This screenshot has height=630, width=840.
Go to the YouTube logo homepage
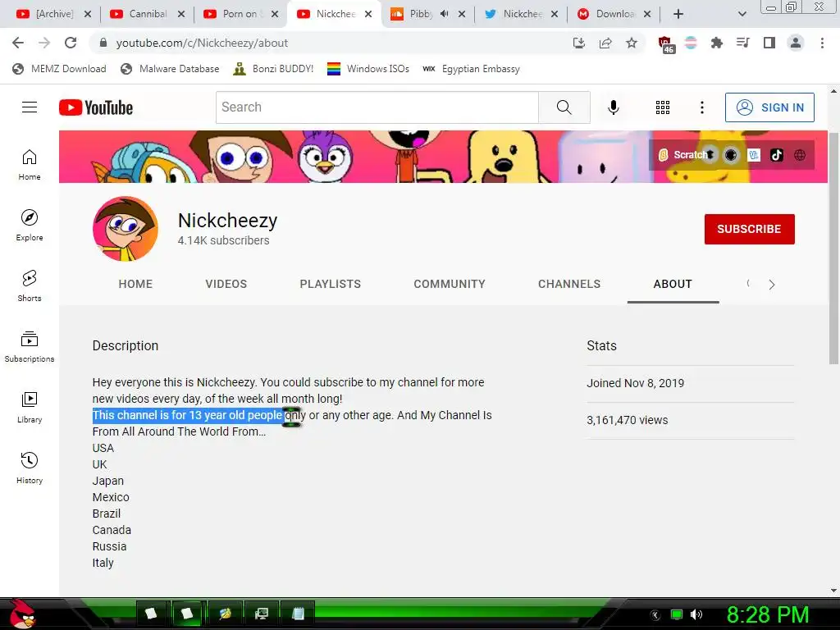coord(96,107)
